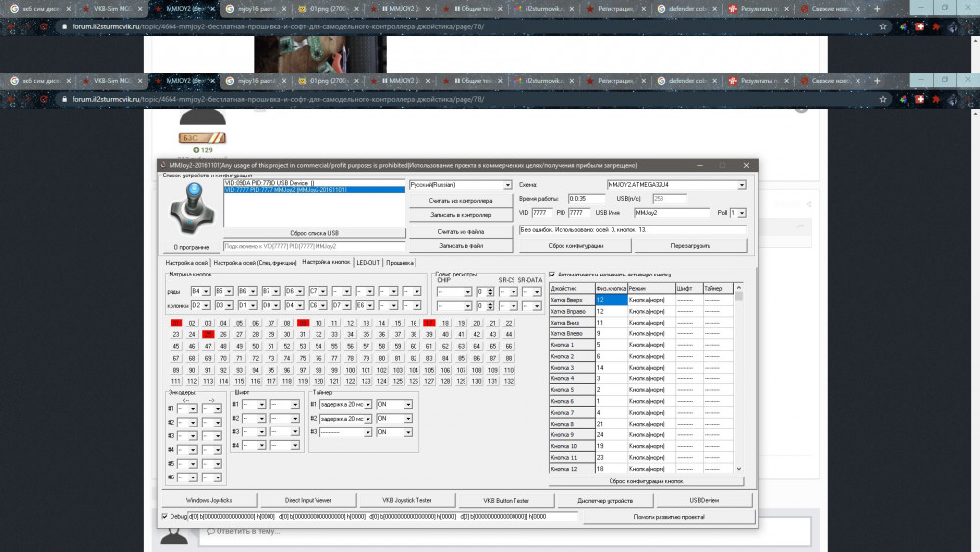Image resolution: width=980 pixels, height=552 pixels.
Task: Open columns dropdown showing D2
Action: coord(200,305)
